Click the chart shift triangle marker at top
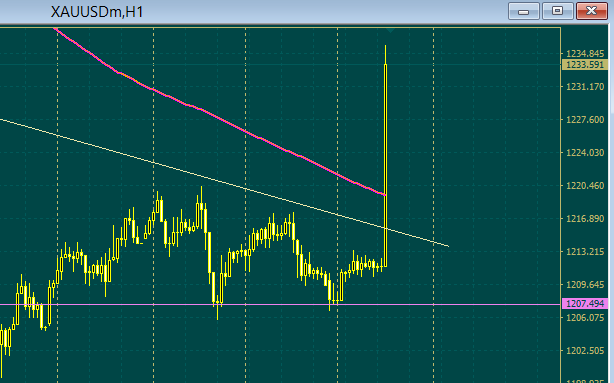The image size is (614, 383). pos(390,30)
